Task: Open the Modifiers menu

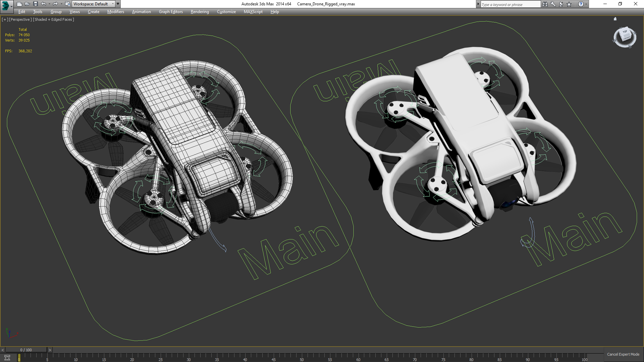Action: pos(116,12)
